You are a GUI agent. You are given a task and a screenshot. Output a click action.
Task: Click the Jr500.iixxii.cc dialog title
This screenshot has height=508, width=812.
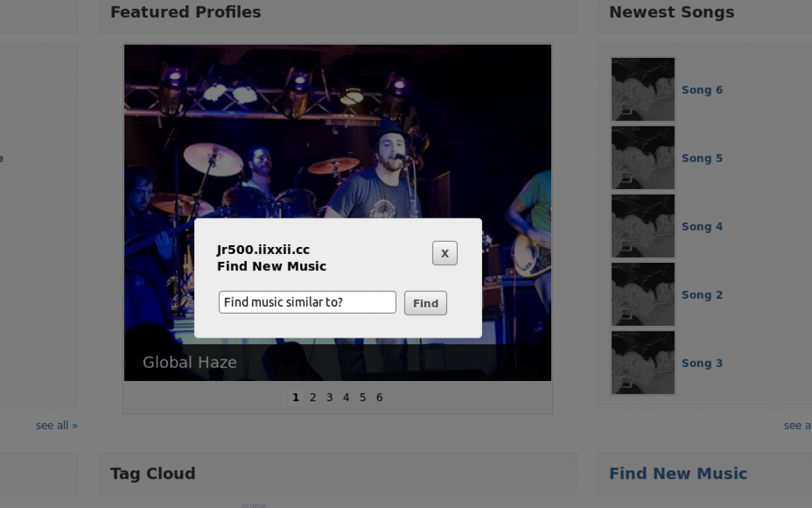point(263,250)
